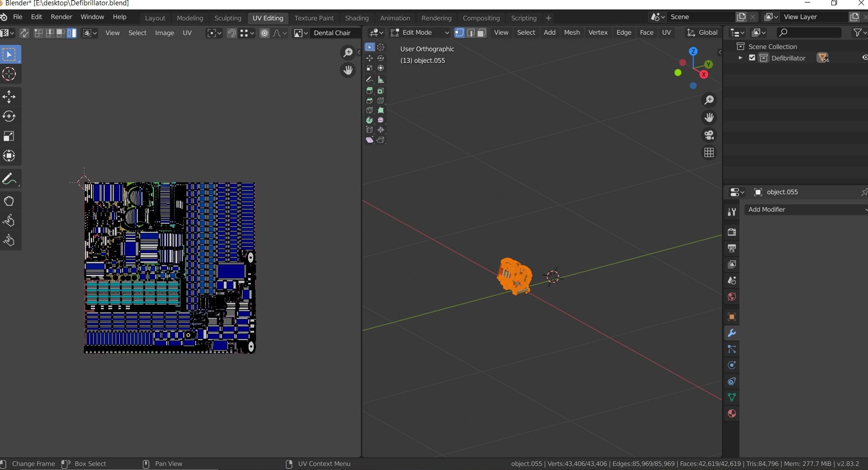Open the Render menu
Image resolution: width=868 pixels, height=470 pixels.
click(x=61, y=17)
